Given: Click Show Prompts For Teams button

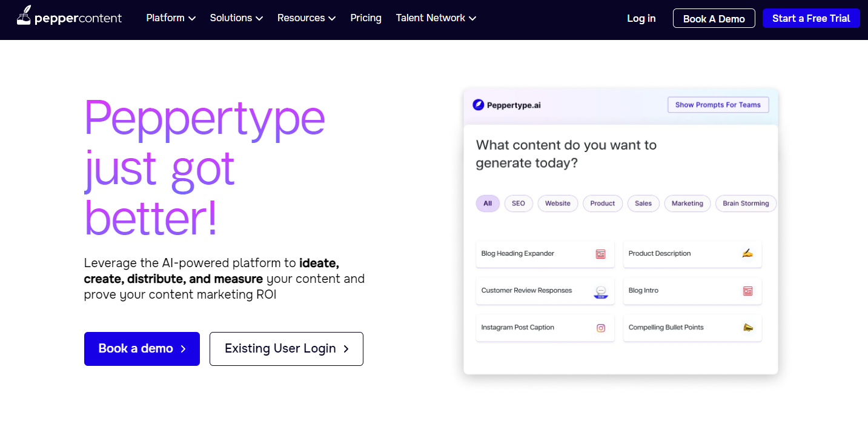Looking at the screenshot, I should (x=718, y=105).
